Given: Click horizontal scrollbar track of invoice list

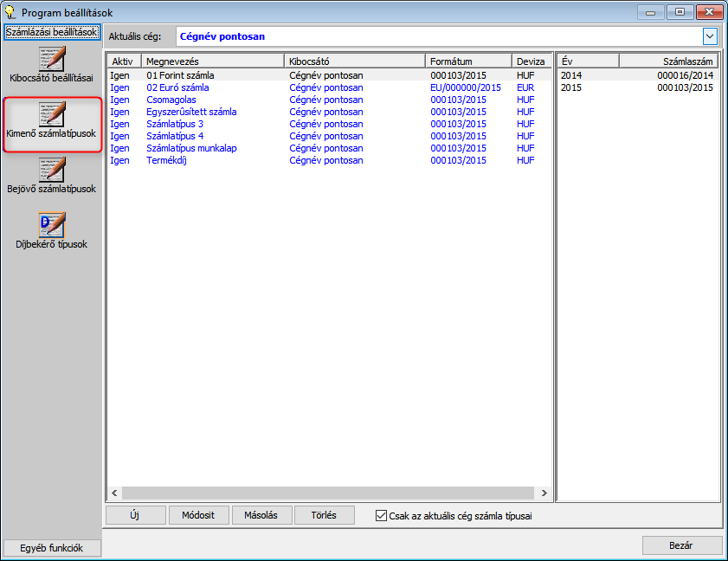Looking at the screenshot, I should pyautogui.click(x=329, y=493).
